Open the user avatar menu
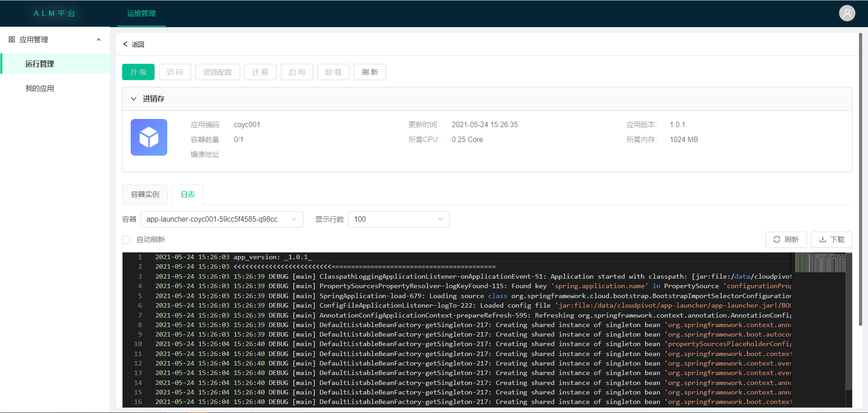The width and height of the screenshot is (868, 413). click(x=847, y=13)
